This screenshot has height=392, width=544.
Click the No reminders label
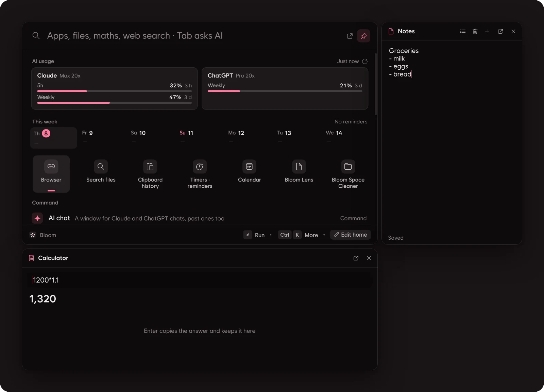pyautogui.click(x=351, y=122)
